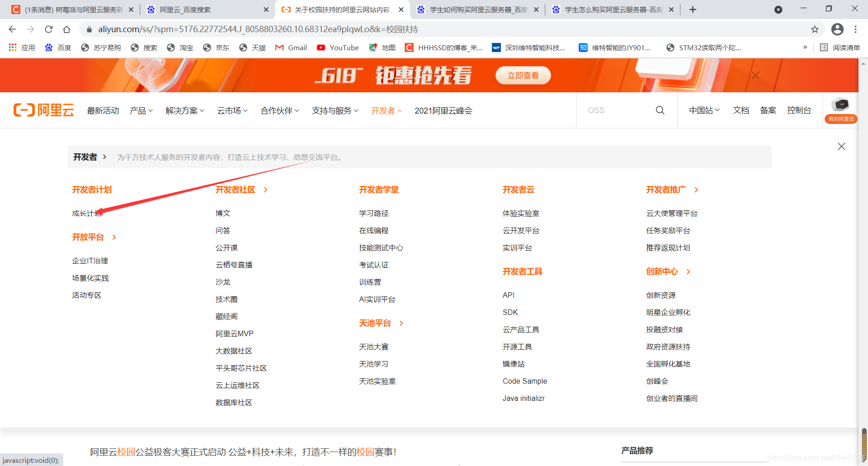Image resolution: width=868 pixels, height=466 pixels.
Task: Open the 技能测试中心 link
Action: pos(381,247)
